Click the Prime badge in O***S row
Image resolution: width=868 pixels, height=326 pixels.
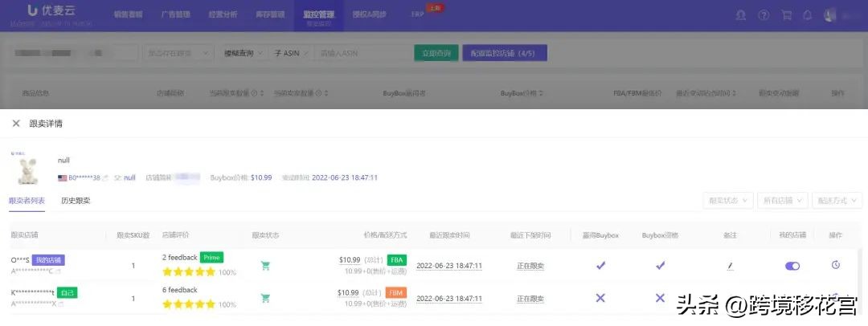click(211, 258)
